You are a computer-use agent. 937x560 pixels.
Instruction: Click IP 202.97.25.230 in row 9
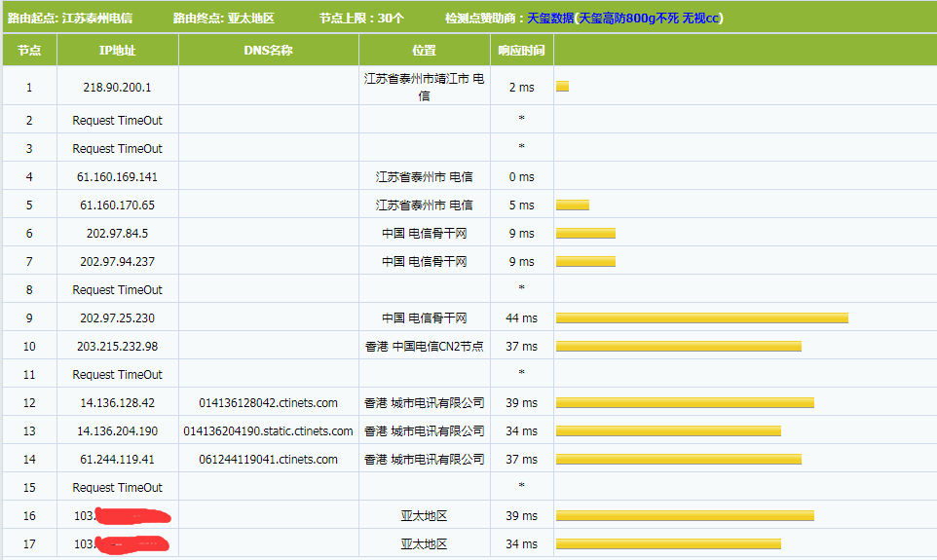(117, 318)
